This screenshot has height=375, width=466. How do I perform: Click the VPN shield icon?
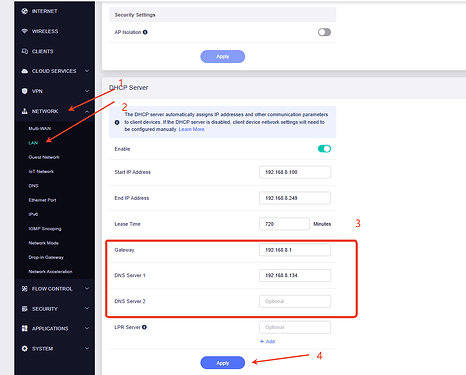24,91
